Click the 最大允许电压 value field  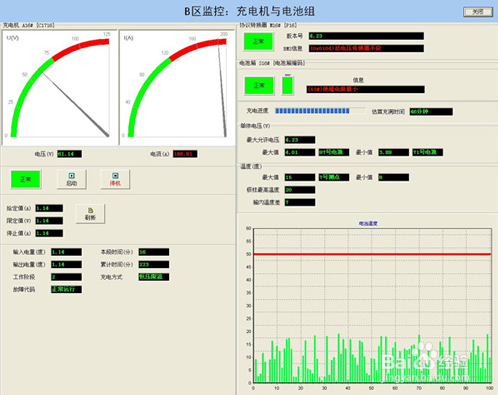(300, 140)
